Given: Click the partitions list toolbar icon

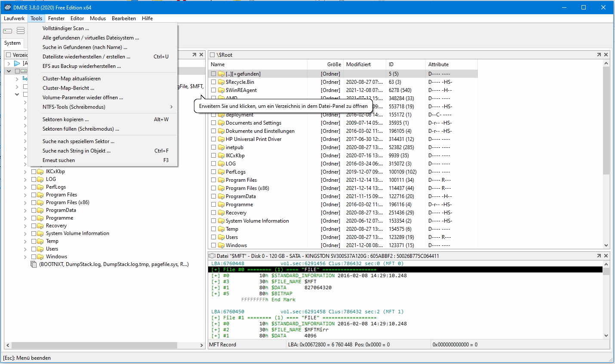Looking at the screenshot, I should coord(21,31).
